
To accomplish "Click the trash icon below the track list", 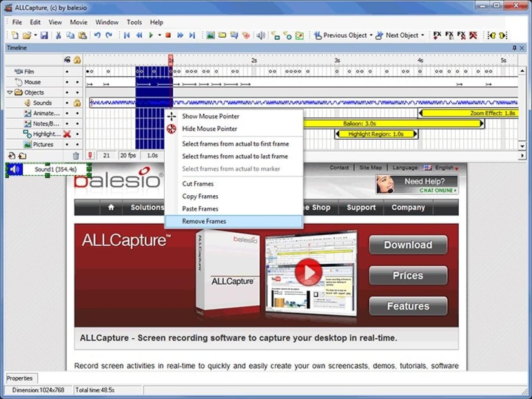I will [76, 155].
